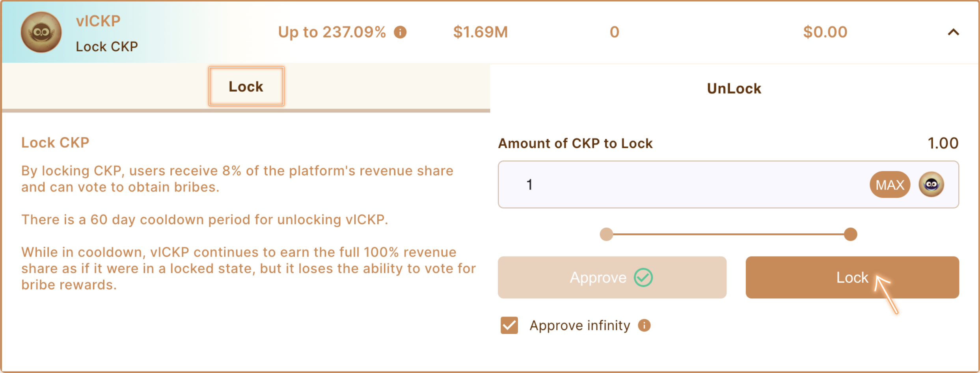Collapse the vlCKP panel with the chevron
The width and height of the screenshot is (980, 373).
pyautogui.click(x=953, y=32)
